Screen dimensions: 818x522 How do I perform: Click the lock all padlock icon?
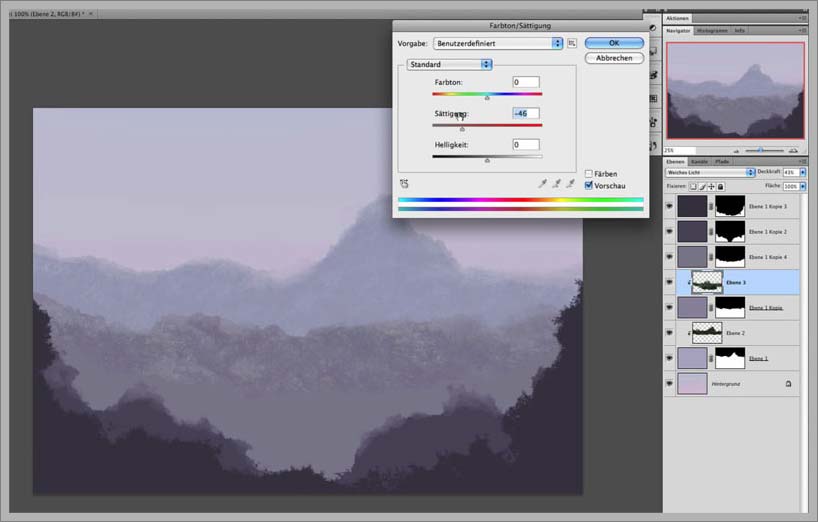tap(722, 186)
